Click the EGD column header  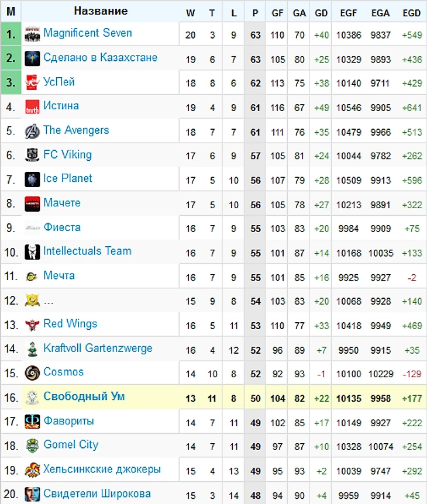[411, 12]
